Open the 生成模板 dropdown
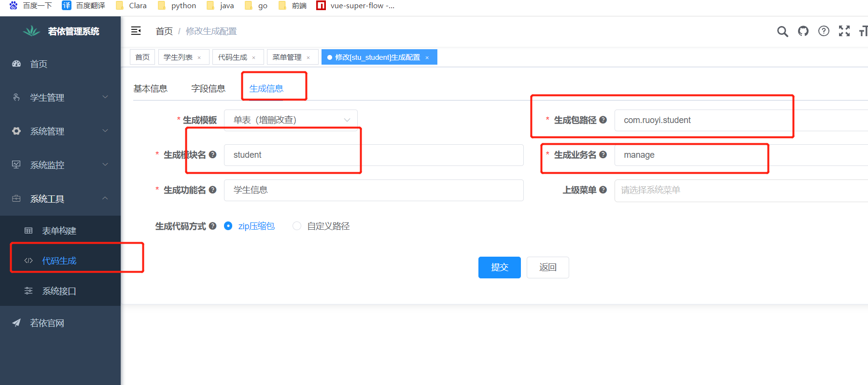868x385 pixels. pos(291,120)
